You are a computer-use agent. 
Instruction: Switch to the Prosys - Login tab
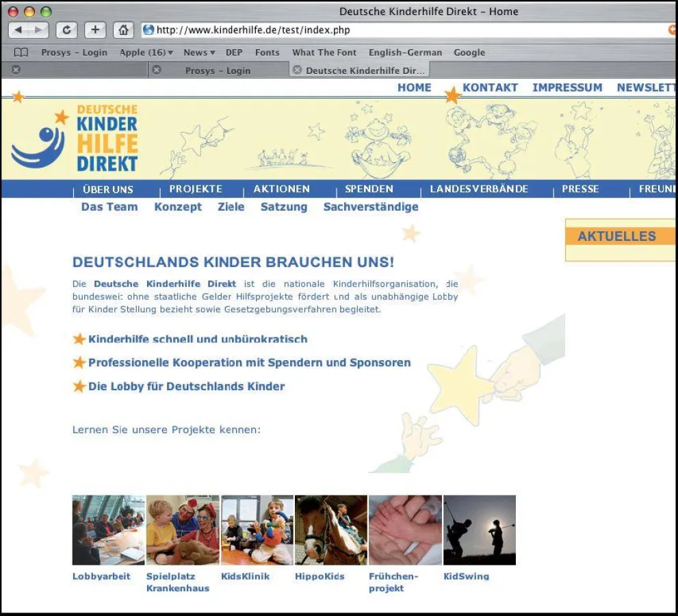point(218,70)
